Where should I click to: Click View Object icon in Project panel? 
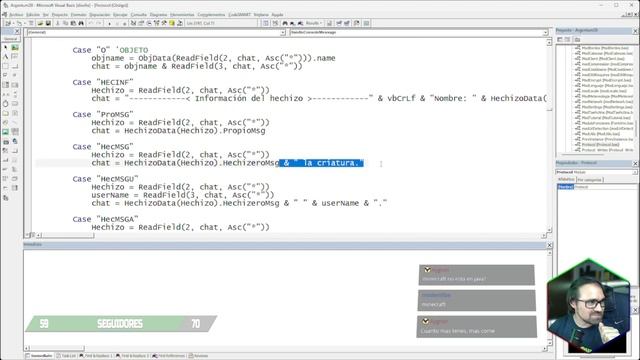[x=567, y=40]
